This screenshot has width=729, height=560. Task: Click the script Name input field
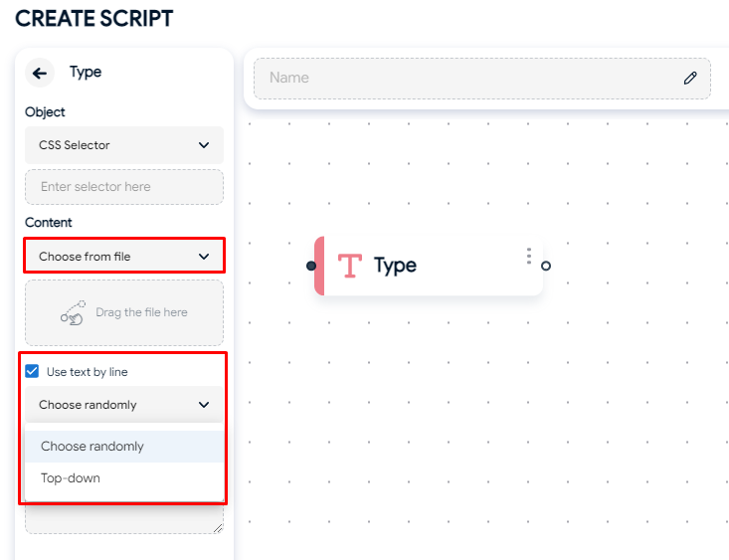click(x=482, y=79)
